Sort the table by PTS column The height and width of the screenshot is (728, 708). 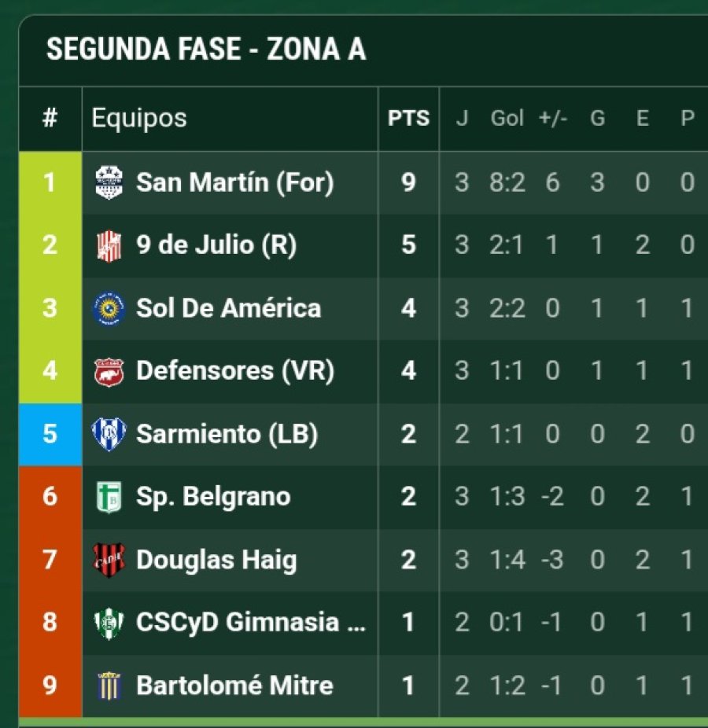point(409,119)
